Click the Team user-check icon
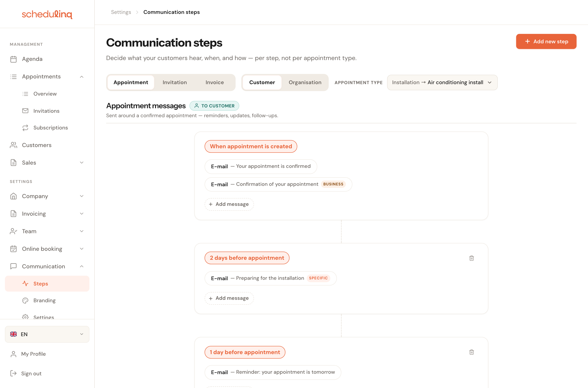 tap(13, 231)
